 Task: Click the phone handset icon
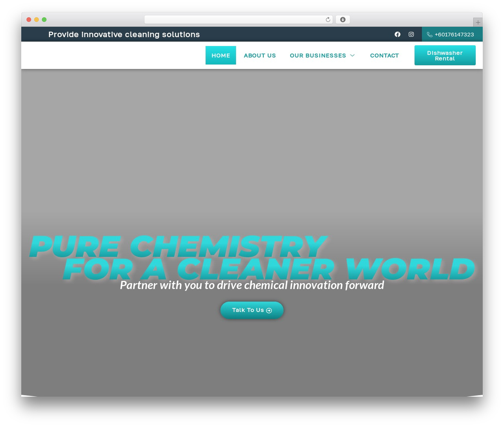430,35
